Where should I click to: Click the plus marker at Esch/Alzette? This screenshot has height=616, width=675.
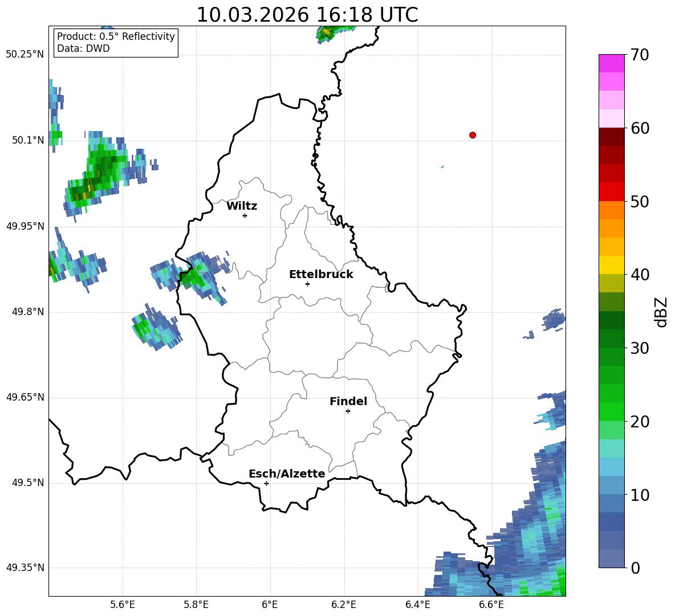(266, 483)
